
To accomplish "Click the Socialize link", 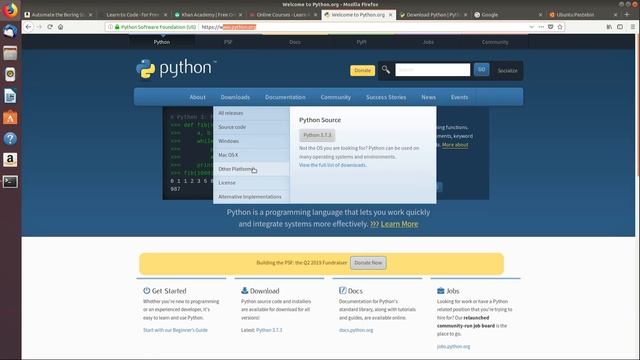I will click(x=507, y=71).
